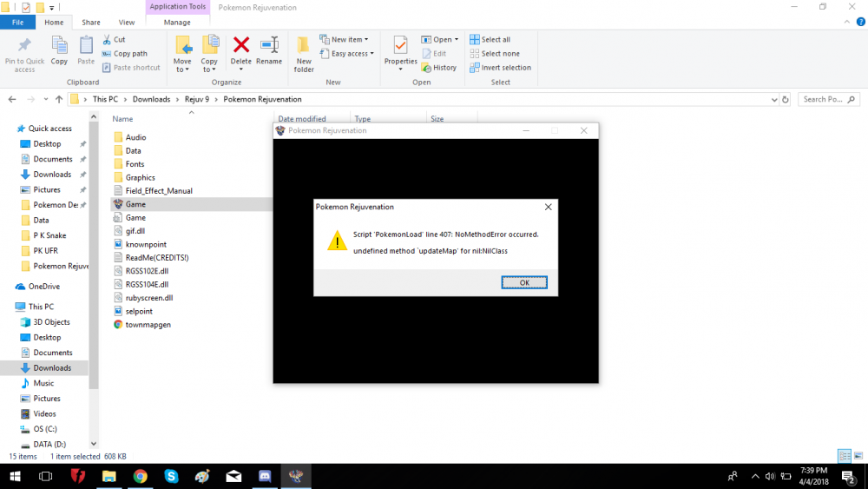
Task: Expand address bar history dropdown
Action: click(x=774, y=100)
